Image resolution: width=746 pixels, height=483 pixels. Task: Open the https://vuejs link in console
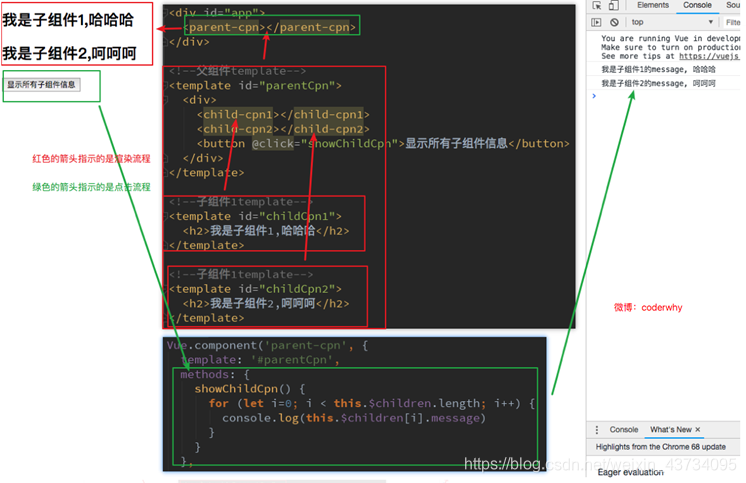click(709, 56)
